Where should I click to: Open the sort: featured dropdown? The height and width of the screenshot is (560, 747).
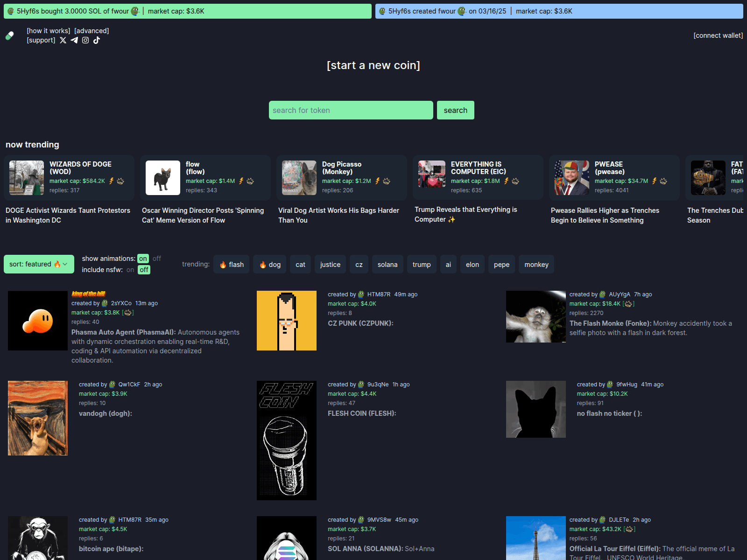[x=39, y=264]
